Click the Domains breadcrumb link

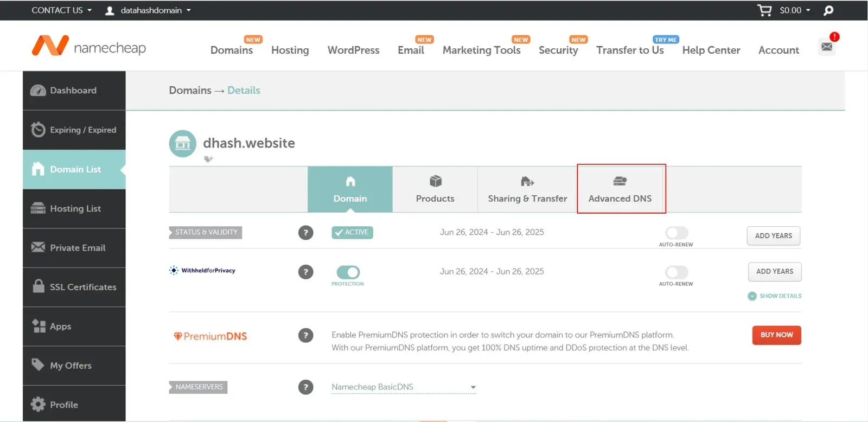point(190,91)
